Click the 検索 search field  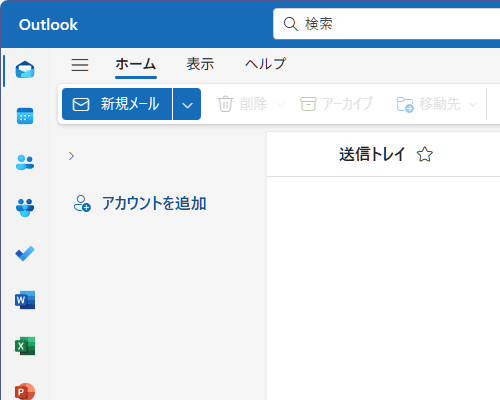click(387, 24)
